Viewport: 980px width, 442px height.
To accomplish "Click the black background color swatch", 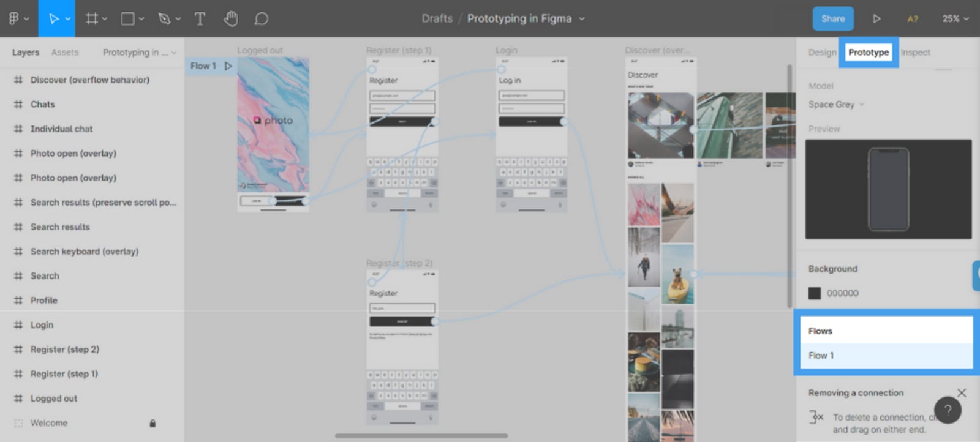I will click(x=815, y=293).
